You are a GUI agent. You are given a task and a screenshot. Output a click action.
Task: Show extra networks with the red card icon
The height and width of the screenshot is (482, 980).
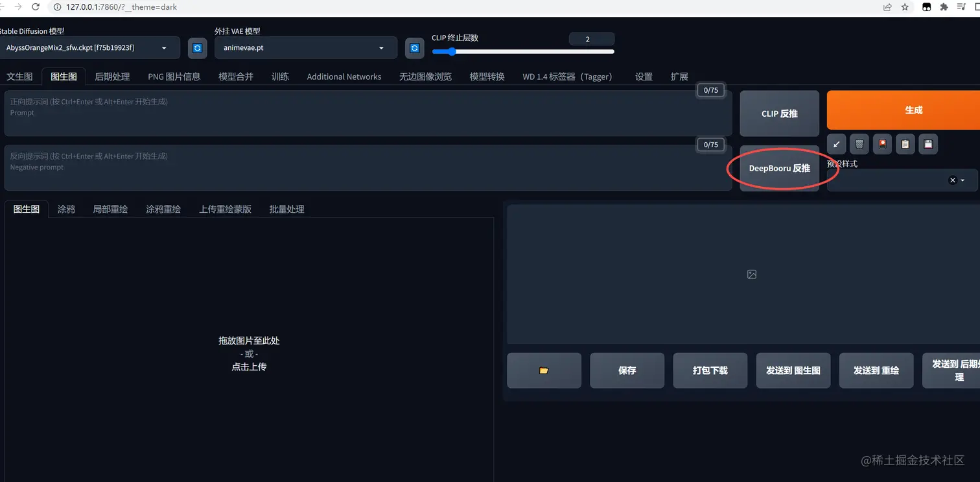point(882,144)
